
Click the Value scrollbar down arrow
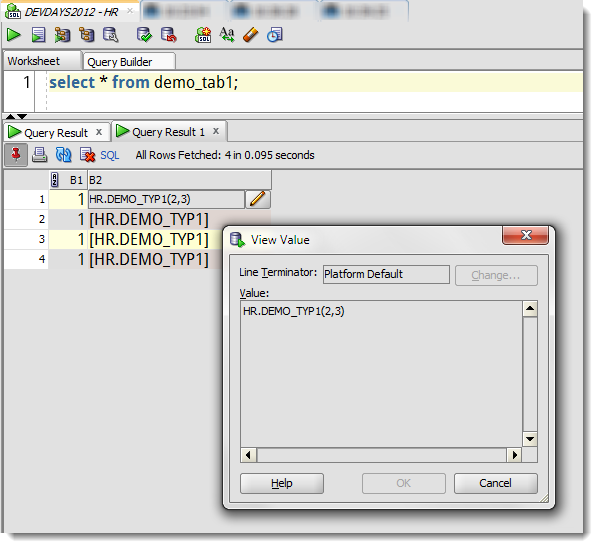[530, 439]
